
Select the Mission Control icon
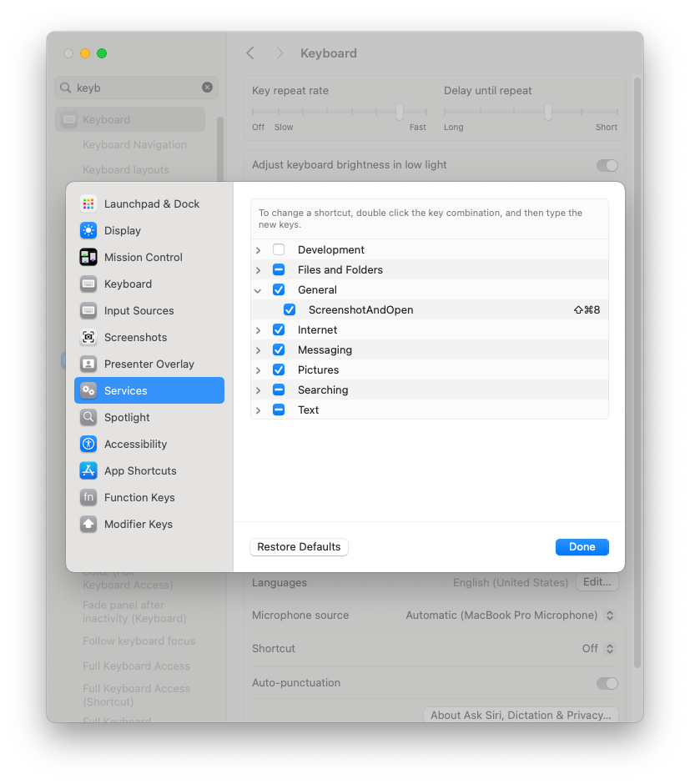click(x=88, y=257)
